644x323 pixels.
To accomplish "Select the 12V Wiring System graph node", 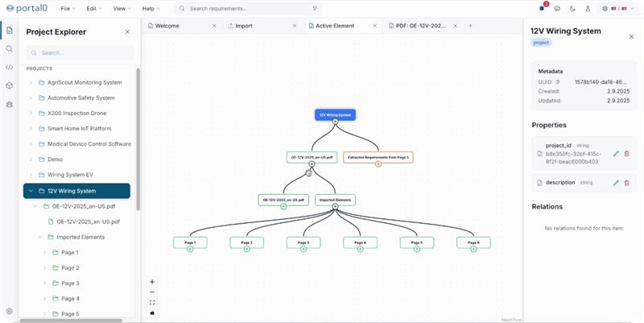I will click(x=335, y=114).
